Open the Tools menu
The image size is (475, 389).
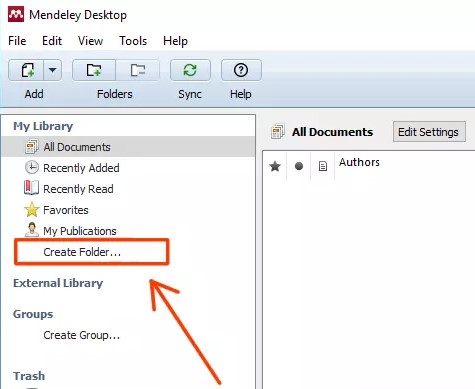[x=133, y=41]
